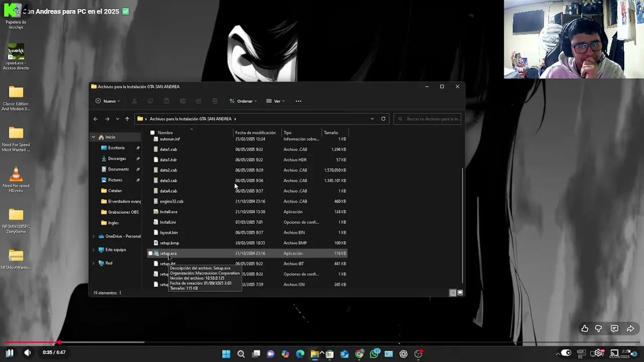
Task: Refresh the Explorer folder view
Action: 383,119
